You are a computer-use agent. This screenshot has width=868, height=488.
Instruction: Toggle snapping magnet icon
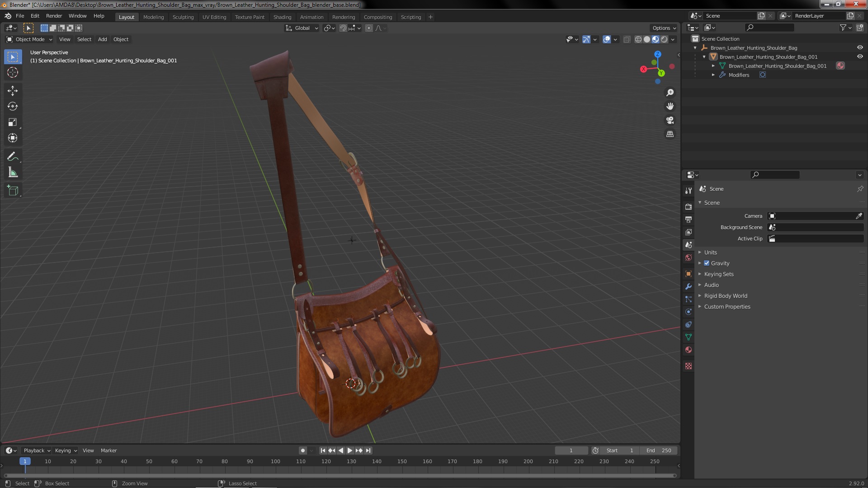343,28
